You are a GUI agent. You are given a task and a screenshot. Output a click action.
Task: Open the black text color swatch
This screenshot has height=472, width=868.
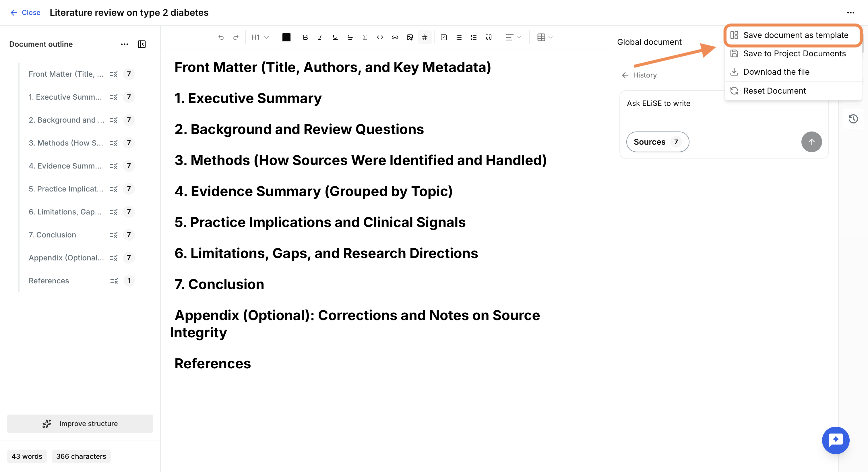(x=286, y=37)
